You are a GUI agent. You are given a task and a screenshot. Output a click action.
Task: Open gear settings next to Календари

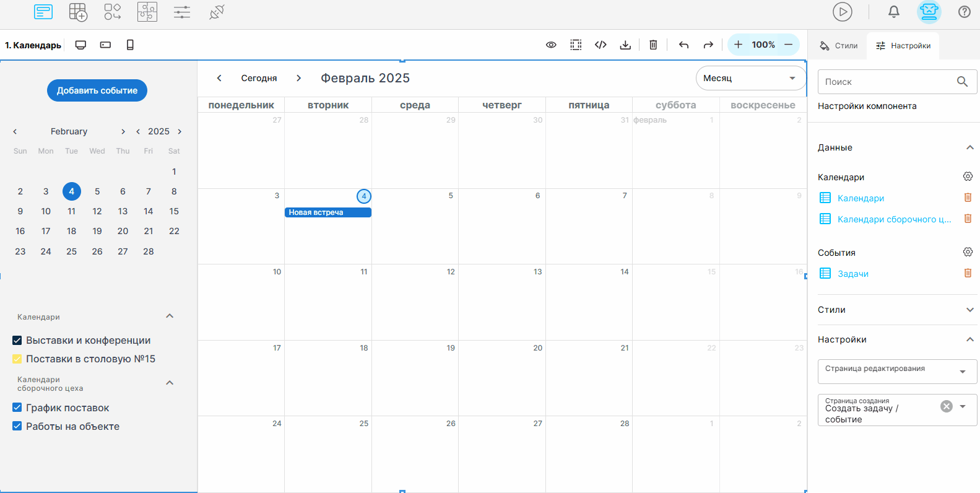[968, 177]
